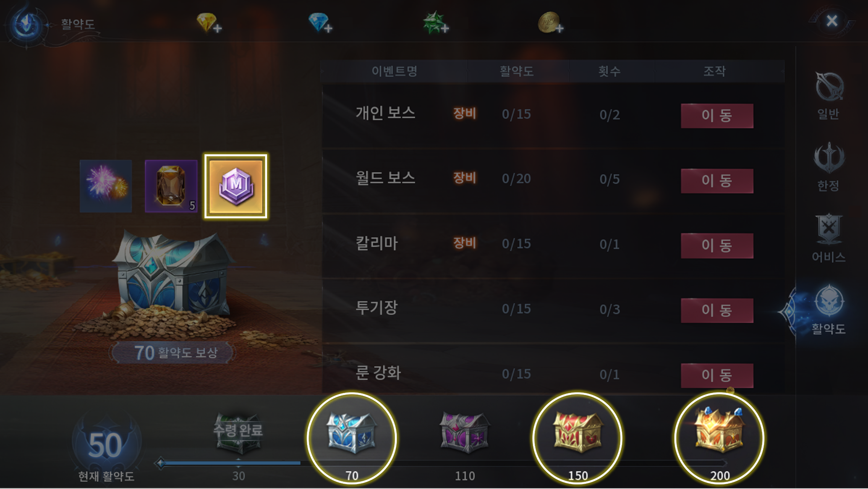Click 이동 button for 투기장

click(717, 311)
